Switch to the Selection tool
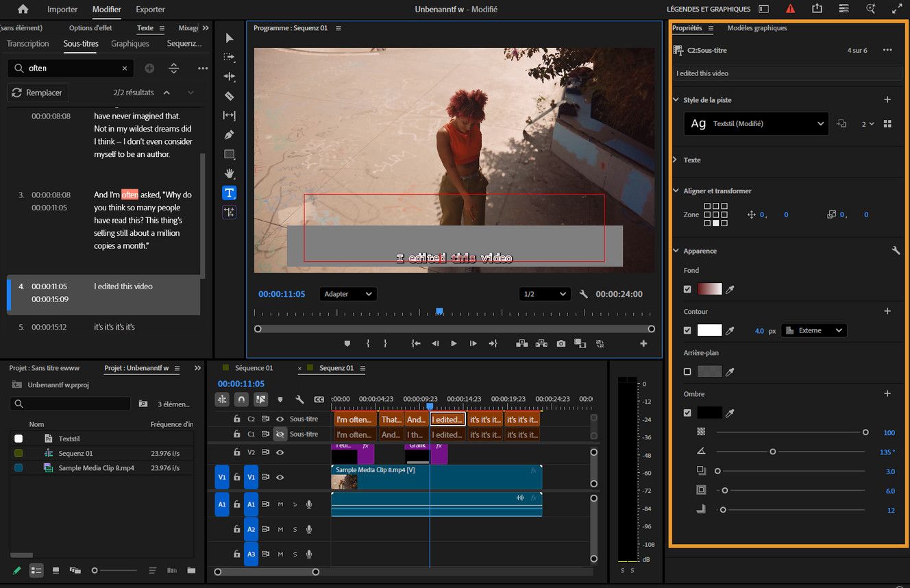This screenshot has width=910, height=588. point(229,38)
